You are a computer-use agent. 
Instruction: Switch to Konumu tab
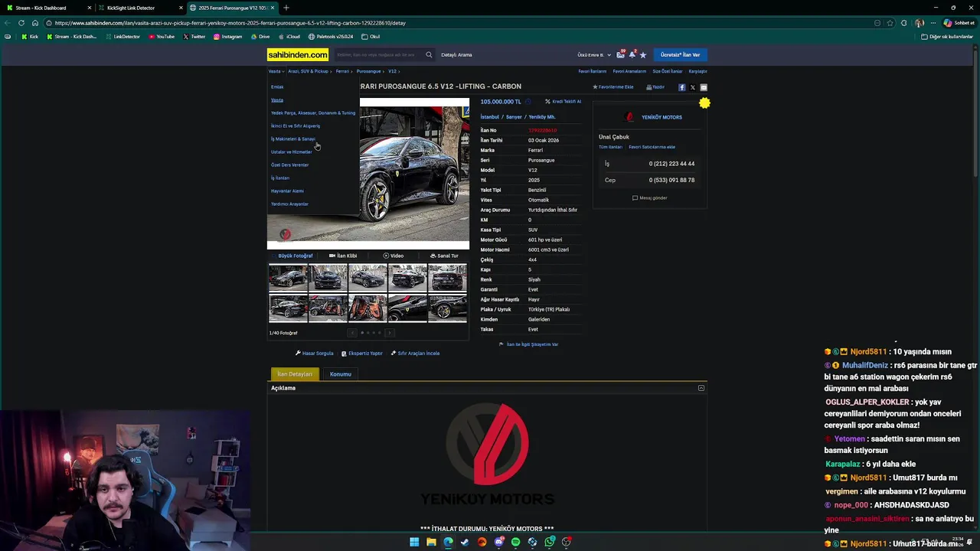coord(341,374)
